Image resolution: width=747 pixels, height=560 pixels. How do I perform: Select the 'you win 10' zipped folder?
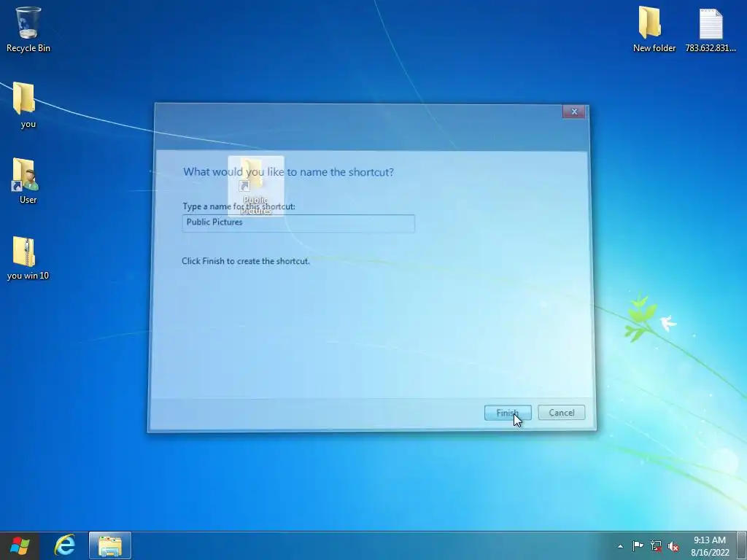point(28,257)
